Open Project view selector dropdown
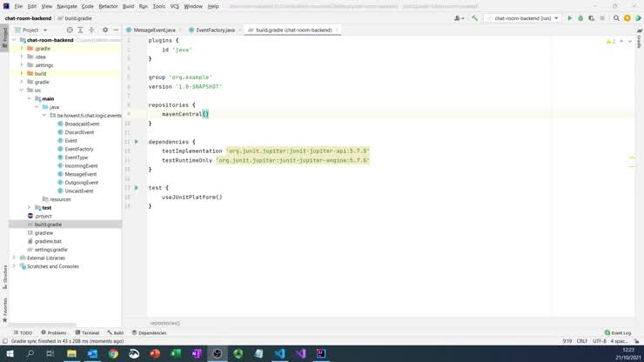Screen dimensions: 644x362 (x=30, y=30)
